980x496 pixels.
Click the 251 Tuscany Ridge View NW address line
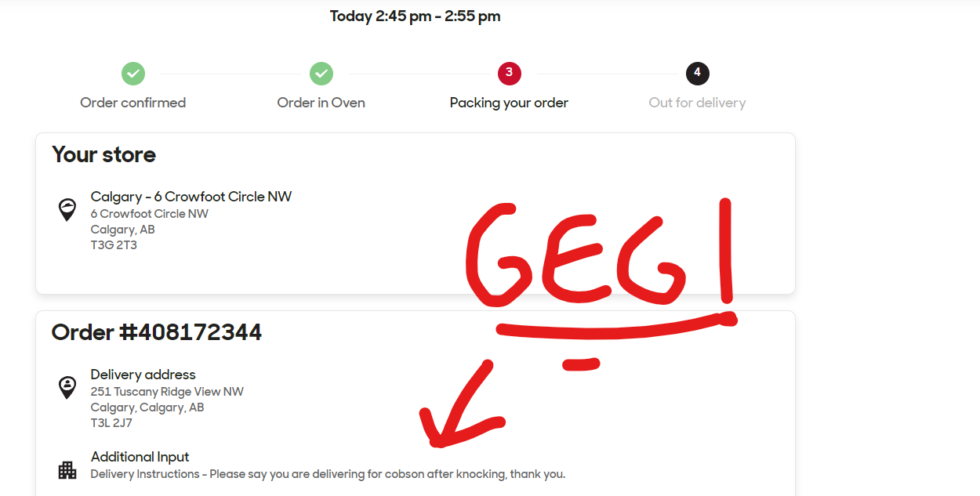click(x=167, y=392)
